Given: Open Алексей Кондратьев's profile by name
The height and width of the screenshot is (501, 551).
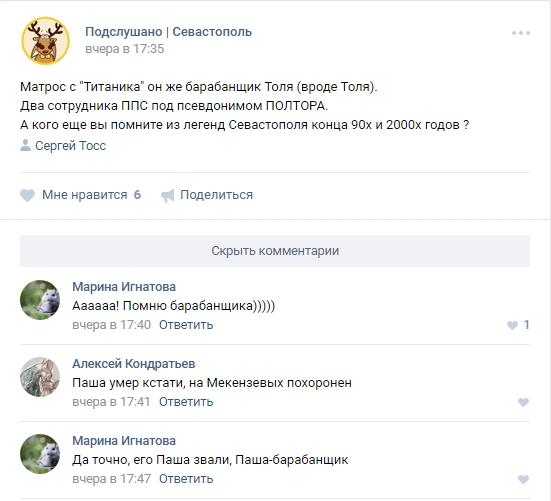Looking at the screenshot, I should pos(134,364).
